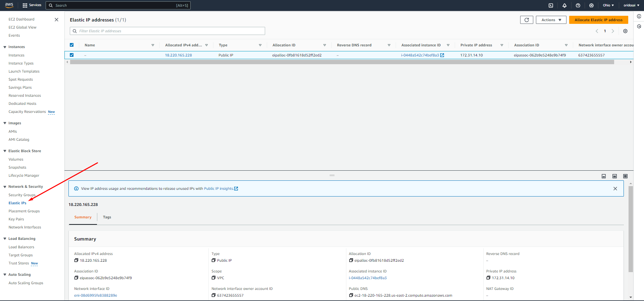Image resolution: width=644 pixels, height=301 pixels.
Task: Click Allocate Elastic IP address button
Action: coord(598,20)
